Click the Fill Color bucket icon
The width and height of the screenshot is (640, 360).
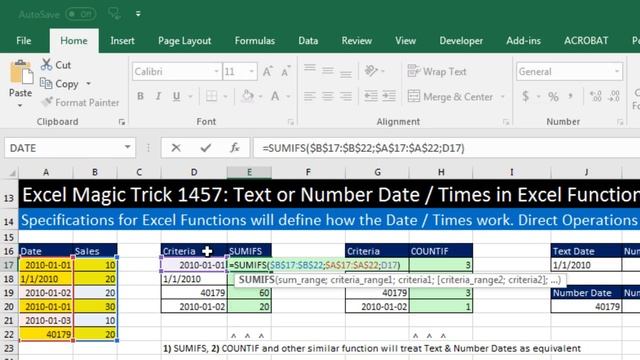pos(247,96)
